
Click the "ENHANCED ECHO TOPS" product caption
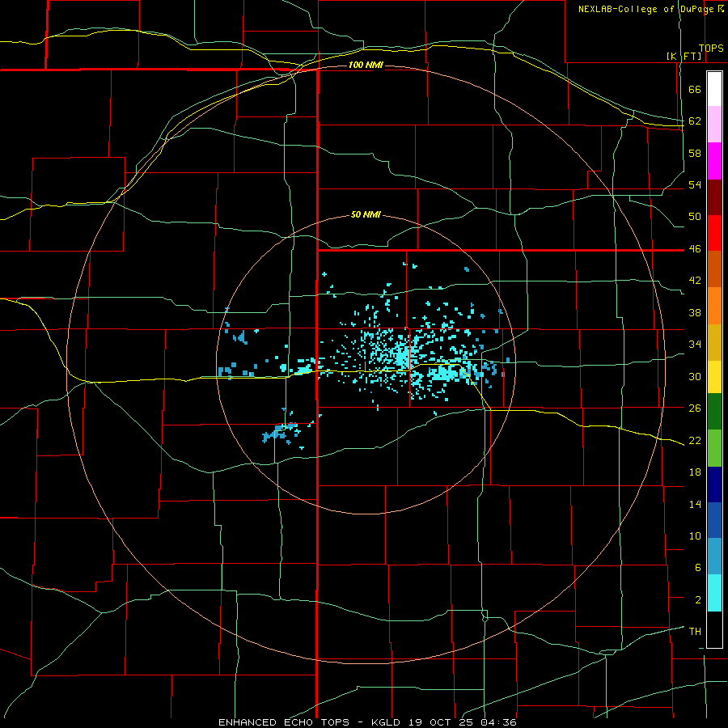pyautogui.click(x=284, y=722)
